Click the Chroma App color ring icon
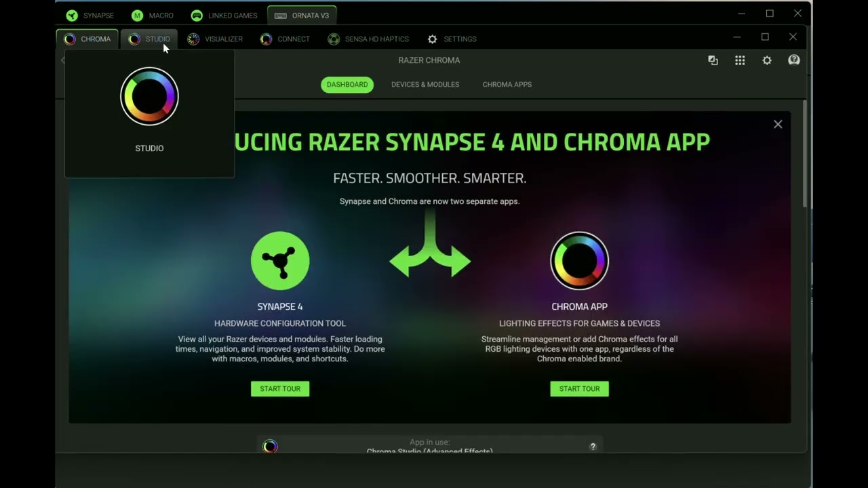868x488 pixels. tap(579, 261)
